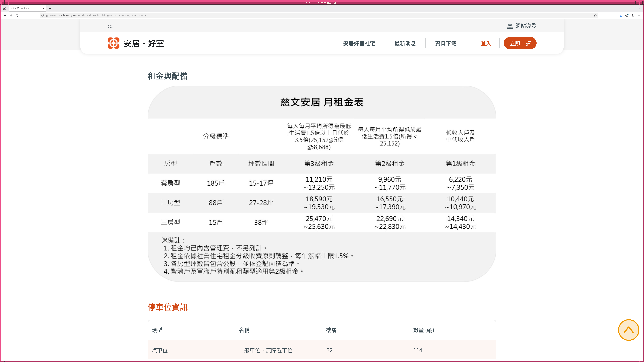Open the browser hamburger menu
Image resolution: width=644 pixels, height=362 pixels.
(x=638, y=15)
